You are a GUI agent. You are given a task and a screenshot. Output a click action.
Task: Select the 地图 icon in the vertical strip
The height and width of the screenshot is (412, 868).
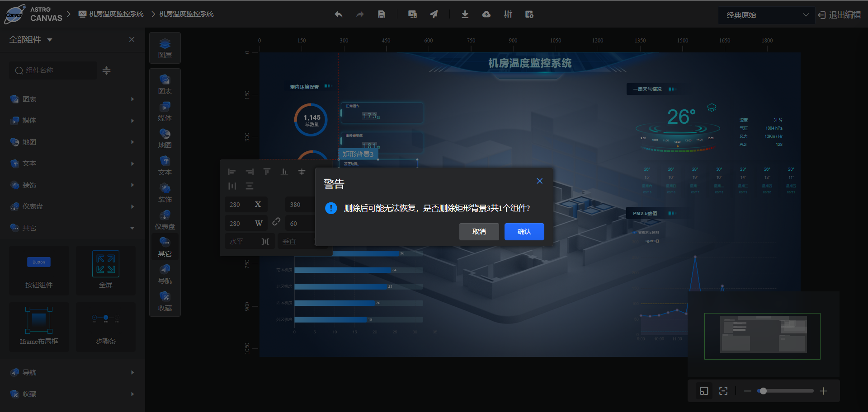coord(165,138)
